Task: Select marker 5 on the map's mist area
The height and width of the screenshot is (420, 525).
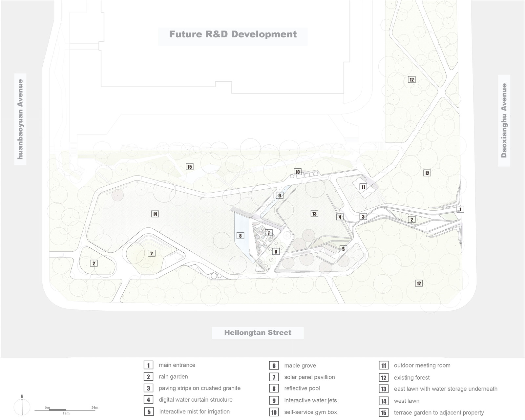Action: coord(343,249)
